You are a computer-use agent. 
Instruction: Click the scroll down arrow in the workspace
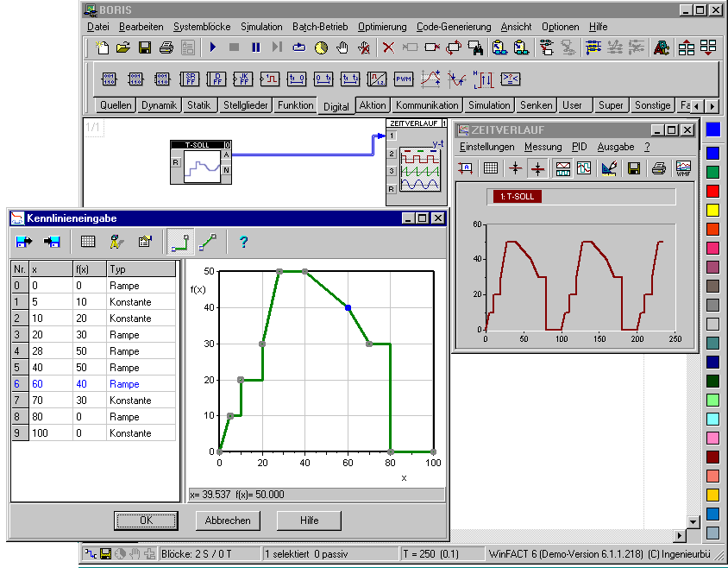coord(693,522)
